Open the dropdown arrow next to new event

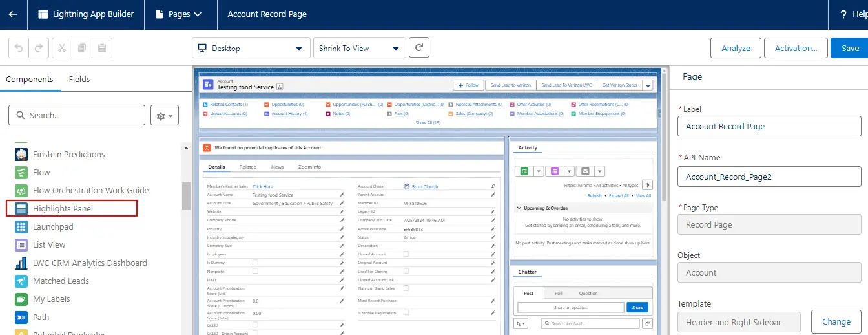[569, 171]
